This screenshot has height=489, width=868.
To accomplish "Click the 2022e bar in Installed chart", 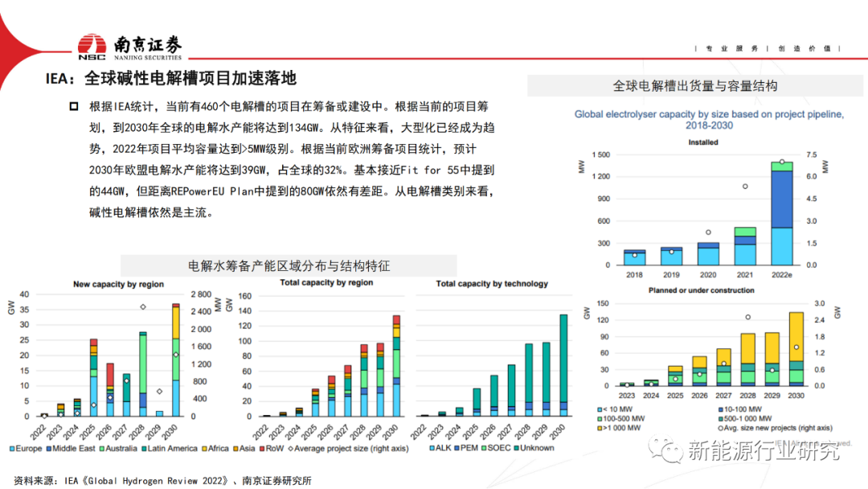I will pyautogui.click(x=782, y=213).
